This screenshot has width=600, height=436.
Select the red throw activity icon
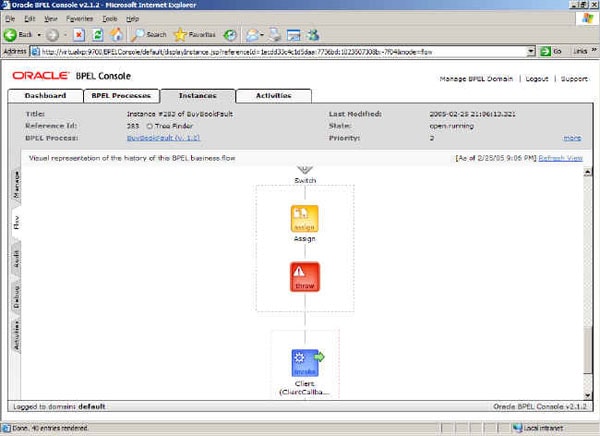(305, 277)
